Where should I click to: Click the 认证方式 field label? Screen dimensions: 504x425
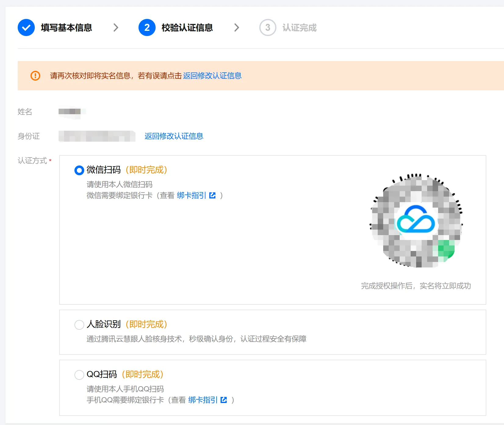pyautogui.click(x=32, y=161)
